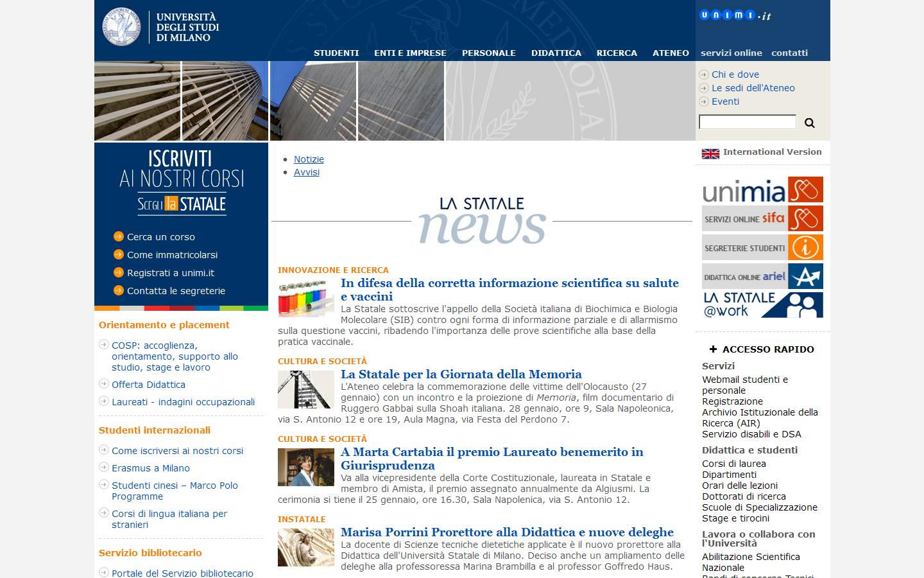
Task: Click the search magnifying glass icon
Action: [809, 123]
